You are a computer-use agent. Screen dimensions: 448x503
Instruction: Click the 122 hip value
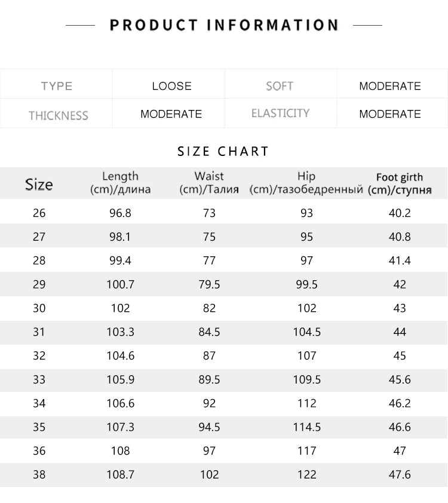(306, 474)
